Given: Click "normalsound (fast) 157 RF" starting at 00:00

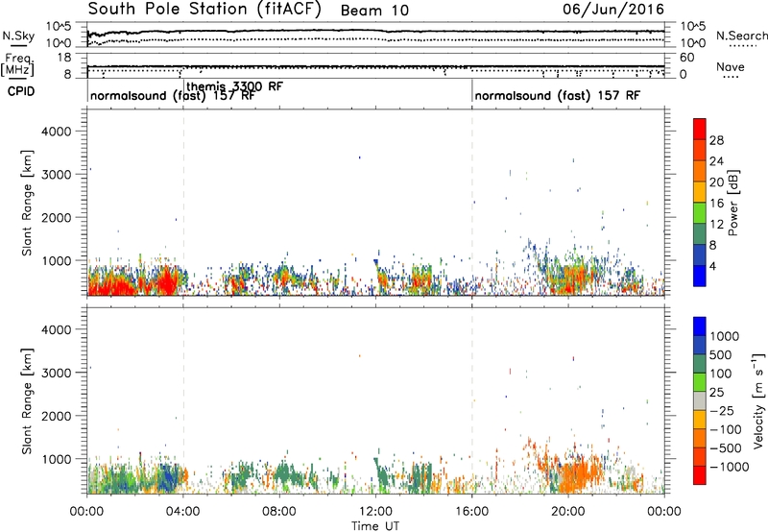Looking at the screenshot, I should pyautogui.click(x=173, y=96).
